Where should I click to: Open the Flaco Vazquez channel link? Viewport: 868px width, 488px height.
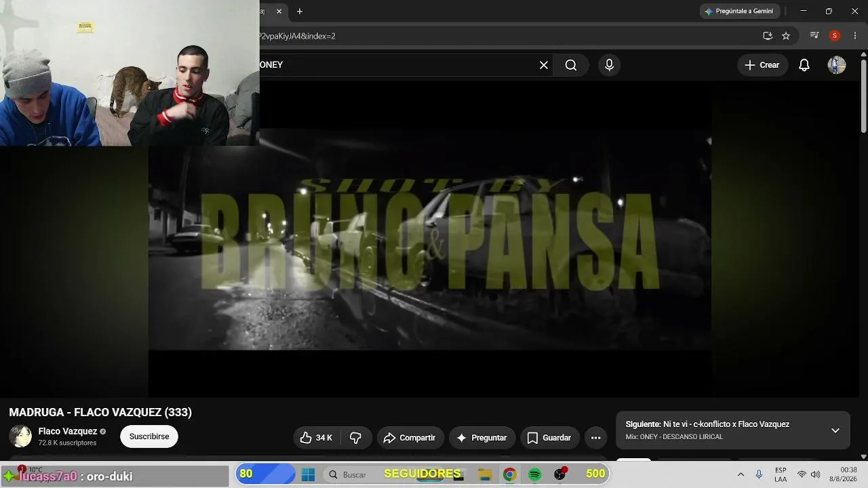68,431
